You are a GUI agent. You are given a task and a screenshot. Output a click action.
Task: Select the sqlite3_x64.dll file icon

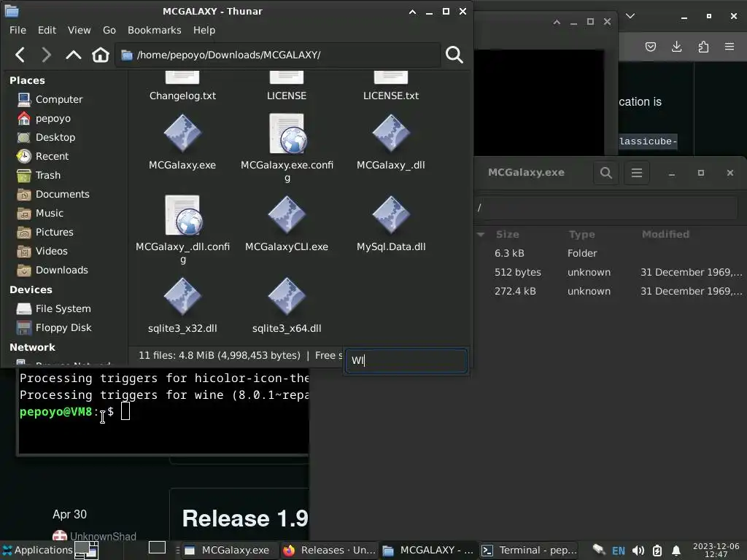[287, 297]
